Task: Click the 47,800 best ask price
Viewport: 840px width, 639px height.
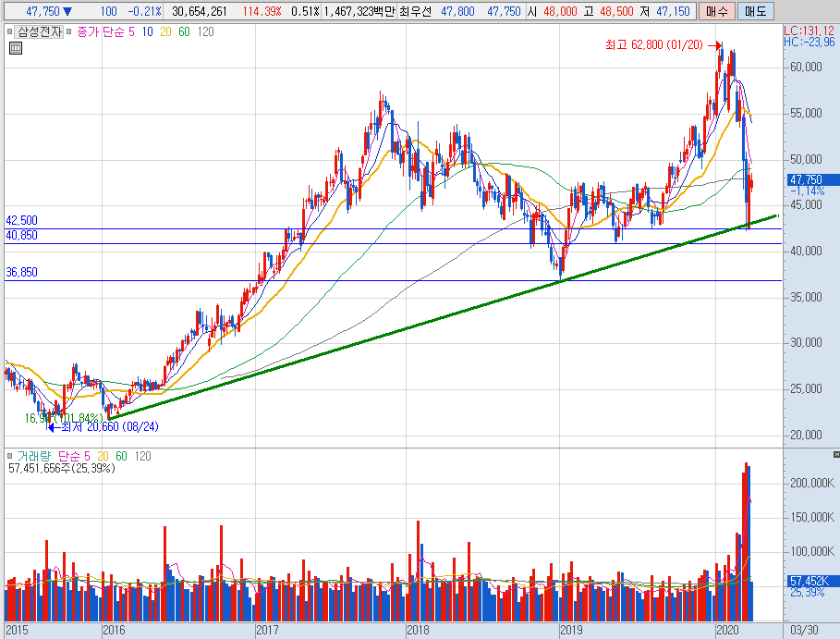Action: [457, 11]
